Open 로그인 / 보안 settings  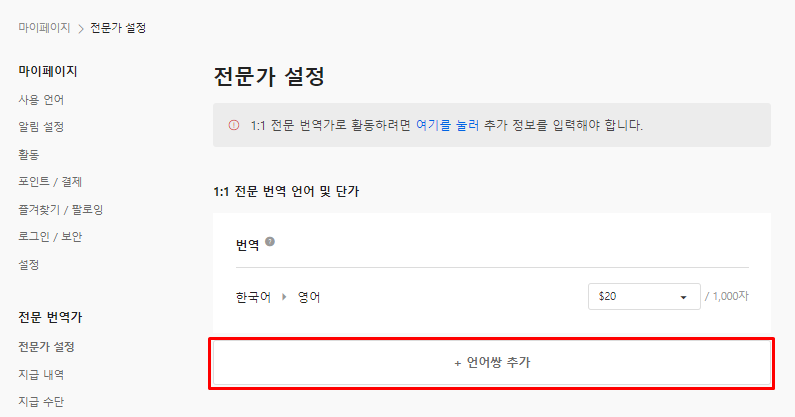pyautogui.click(x=50, y=236)
